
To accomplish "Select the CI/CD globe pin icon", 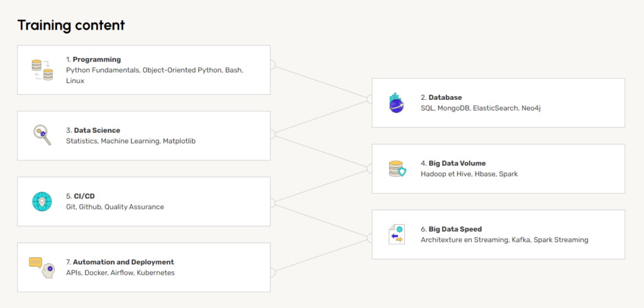I will click(42, 201).
